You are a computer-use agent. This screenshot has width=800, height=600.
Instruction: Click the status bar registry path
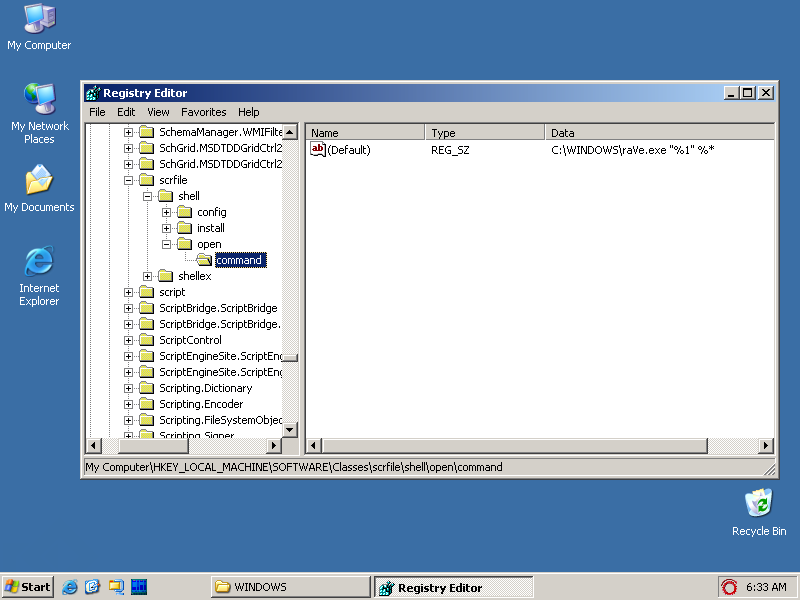point(294,467)
